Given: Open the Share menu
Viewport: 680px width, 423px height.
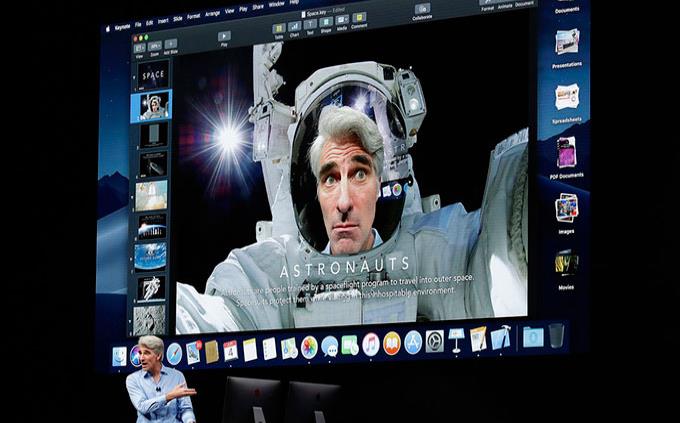Looking at the screenshot, I should tap(258, 7).
